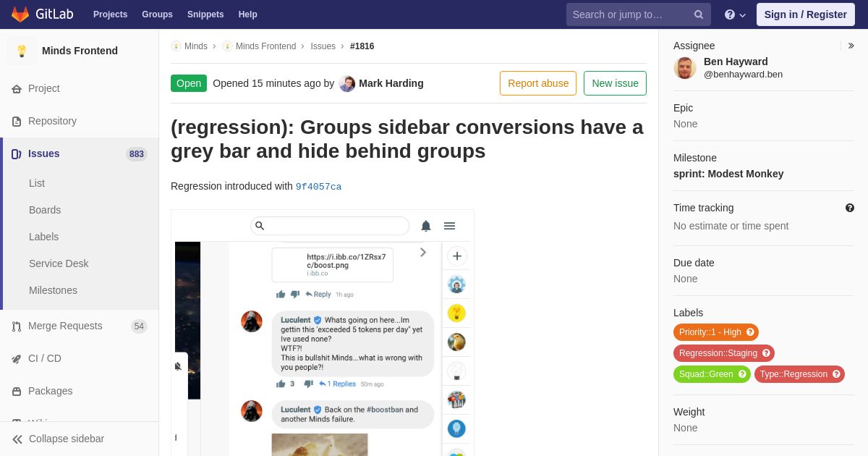Click help icon on Regression::Staging label
This screenshot has width=868, height=456.
click(766, 353)
